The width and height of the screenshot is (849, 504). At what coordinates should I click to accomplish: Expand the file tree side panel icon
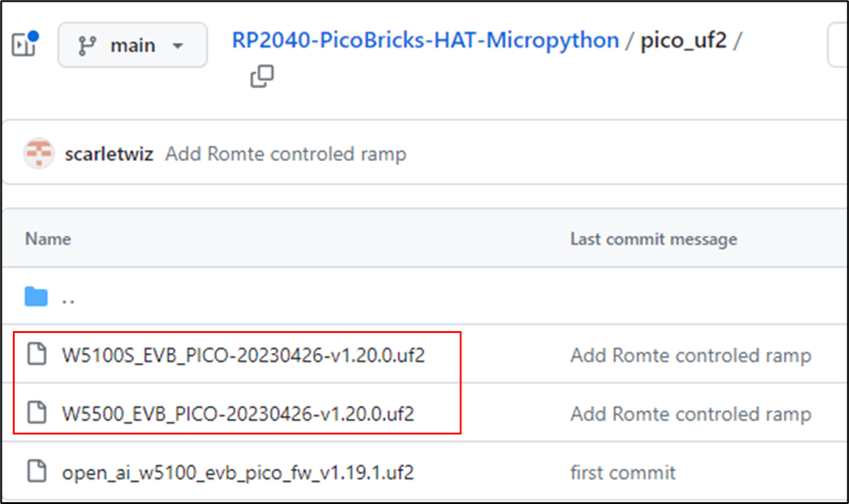24,44
